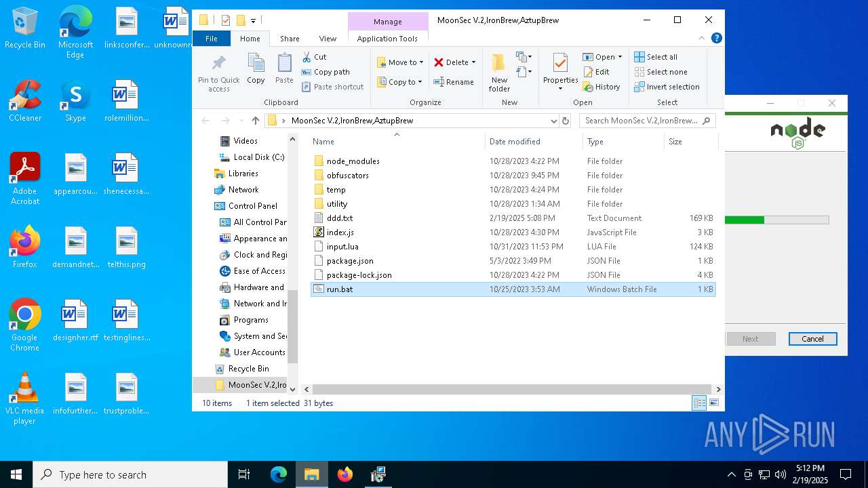Select Paste shortcut option

coord(332,87)
